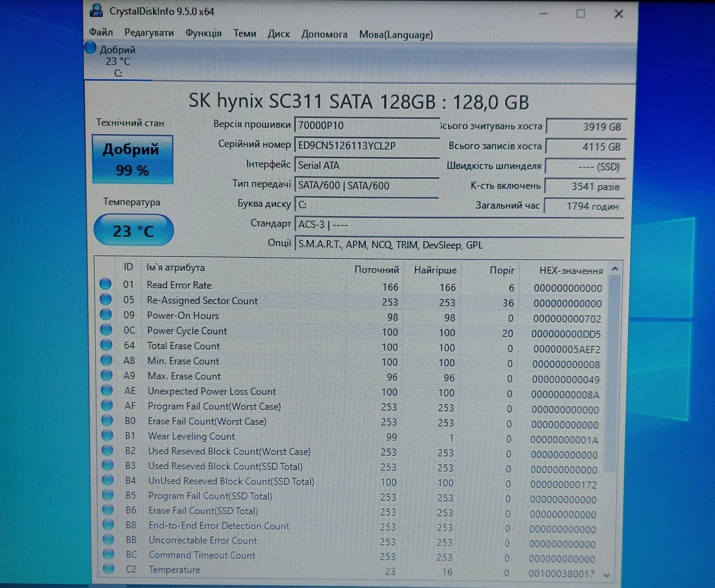Click the status circle for Re-Assigned Sector Count

(x=106, y=299)
